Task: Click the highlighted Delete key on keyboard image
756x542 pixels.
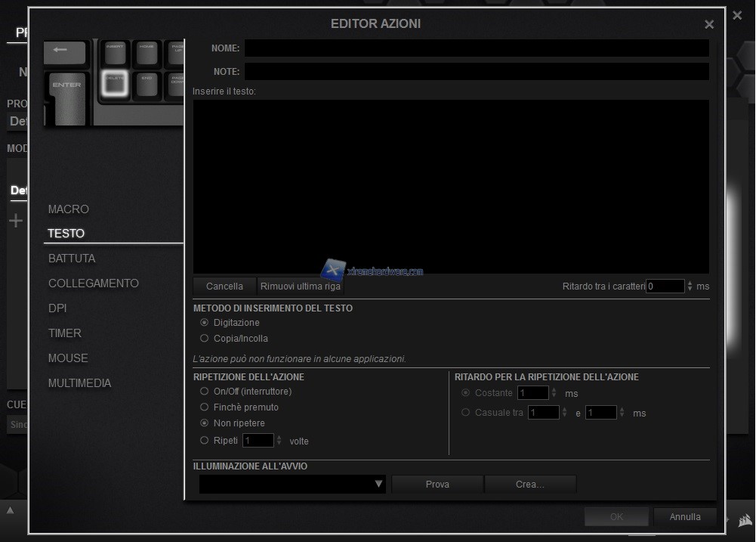Action: [115, 84]
